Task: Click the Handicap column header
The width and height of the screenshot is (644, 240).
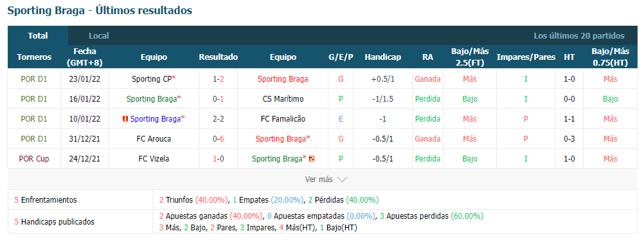Action: coord(382,57)
